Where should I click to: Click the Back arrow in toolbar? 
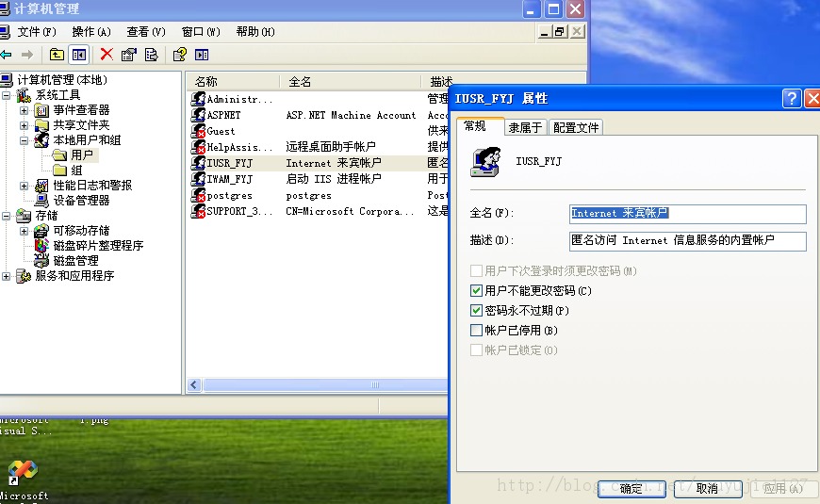(8, 55)
